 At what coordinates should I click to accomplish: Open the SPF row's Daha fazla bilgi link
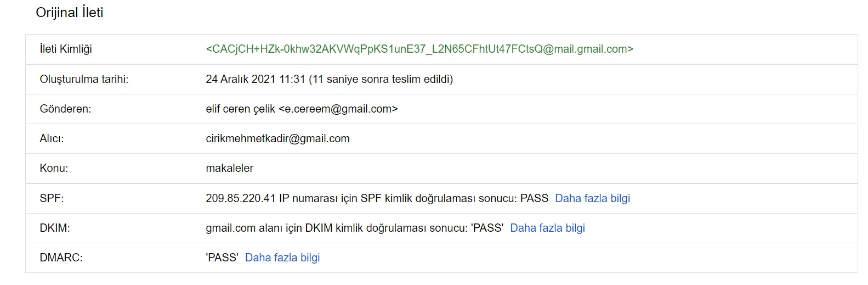[x=592, y=198]
